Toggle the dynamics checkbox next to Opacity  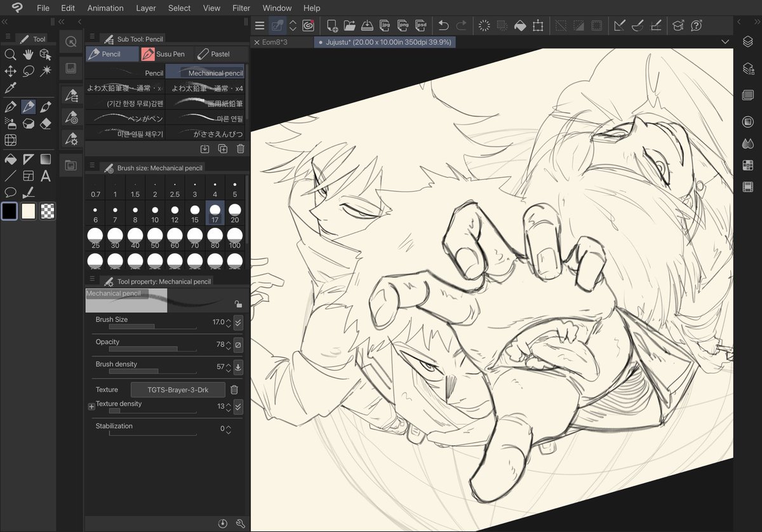[x=237, y=345]
